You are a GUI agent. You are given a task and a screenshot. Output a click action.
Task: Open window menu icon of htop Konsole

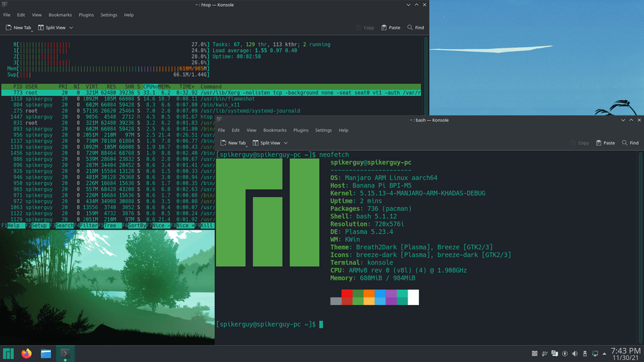pyautogui.click(x=5, y=5)
